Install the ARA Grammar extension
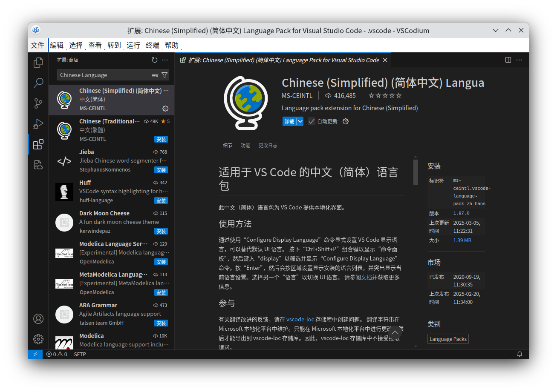The height and width of the screenshot is (392, 557). pos(161,323)
